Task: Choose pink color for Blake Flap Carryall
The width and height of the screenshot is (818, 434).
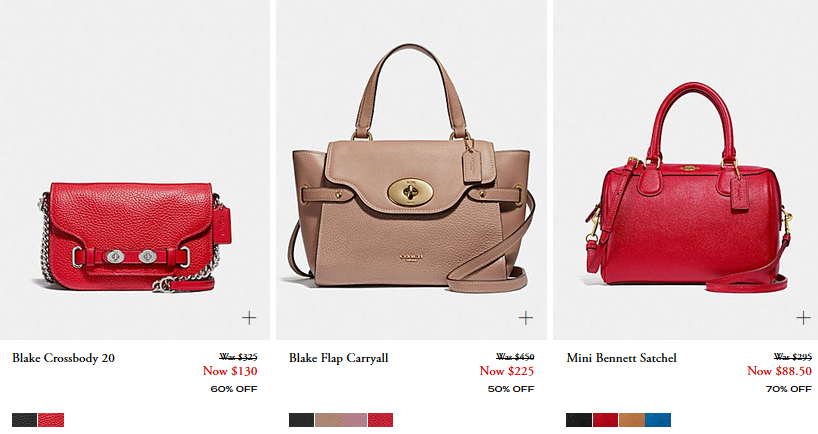Action: coord(354,420)
